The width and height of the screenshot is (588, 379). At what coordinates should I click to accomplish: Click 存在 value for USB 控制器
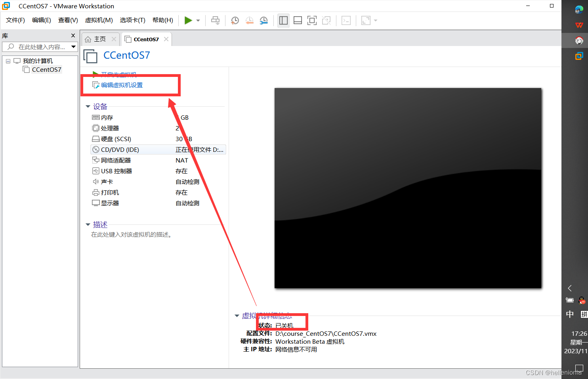click(x=181, y=171)
